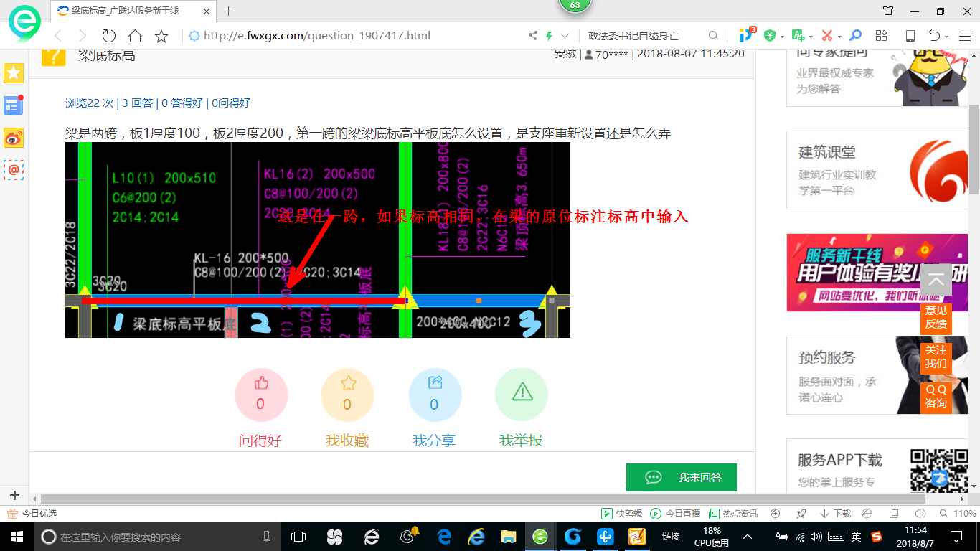Open a new tab with the plus button
Image resolution: width=980 pixels, height=551 pixels.
tap(229, 11)
